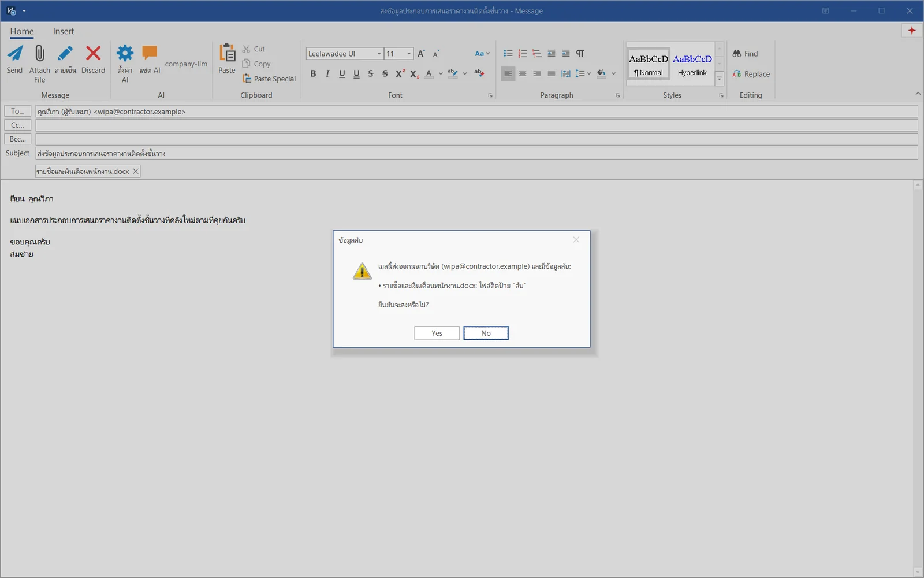The height and width of the screenshot is (578, 924).
Task: Click the To... recipients button
Action: pyautogui.click(x=18, y=111)
